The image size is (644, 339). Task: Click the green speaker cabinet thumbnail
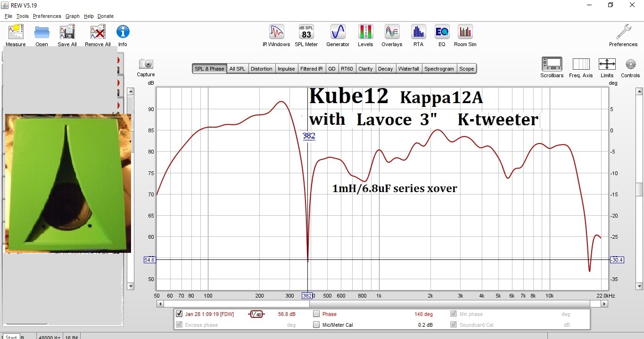click(68, 183)
